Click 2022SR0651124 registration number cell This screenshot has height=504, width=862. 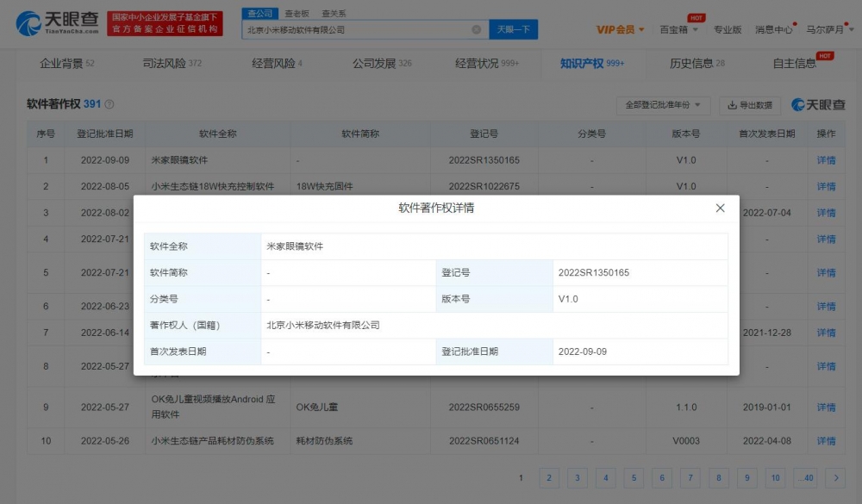[x=484, y=441]
